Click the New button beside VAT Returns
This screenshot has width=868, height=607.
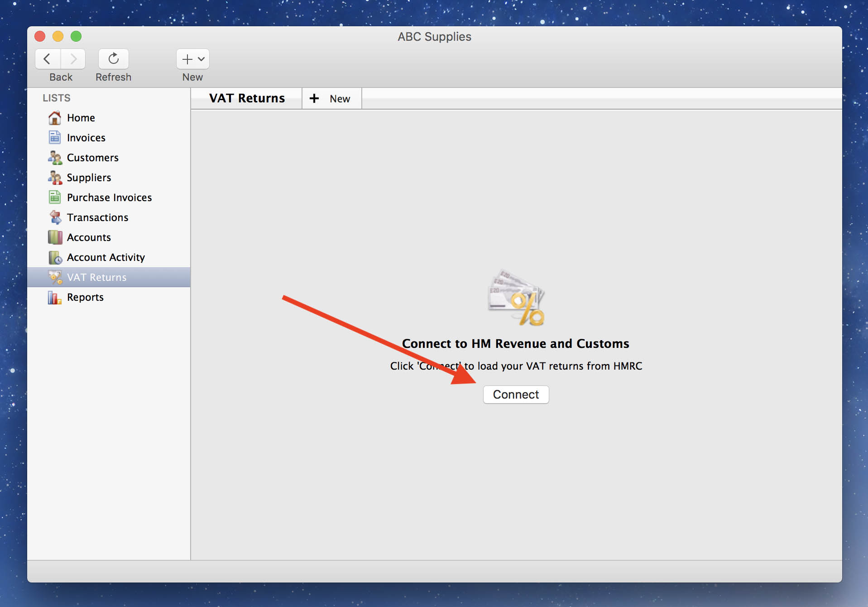click(x=332, y=98)
